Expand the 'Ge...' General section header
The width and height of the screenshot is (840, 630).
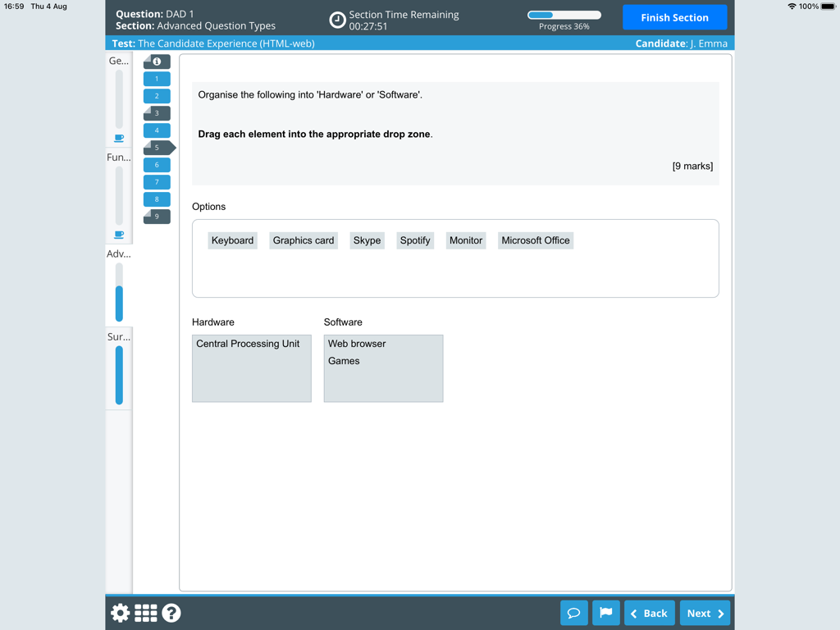point(116,61)
